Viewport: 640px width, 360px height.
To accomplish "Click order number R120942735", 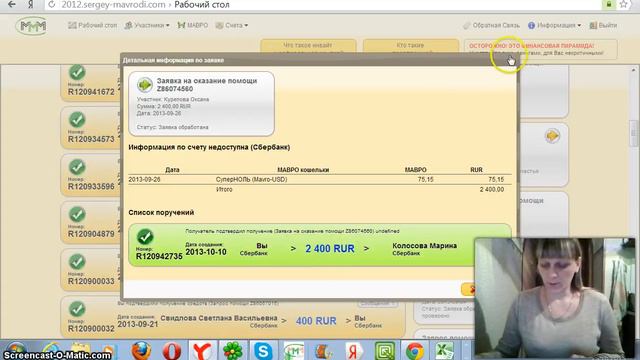I will tap(159, 256).
